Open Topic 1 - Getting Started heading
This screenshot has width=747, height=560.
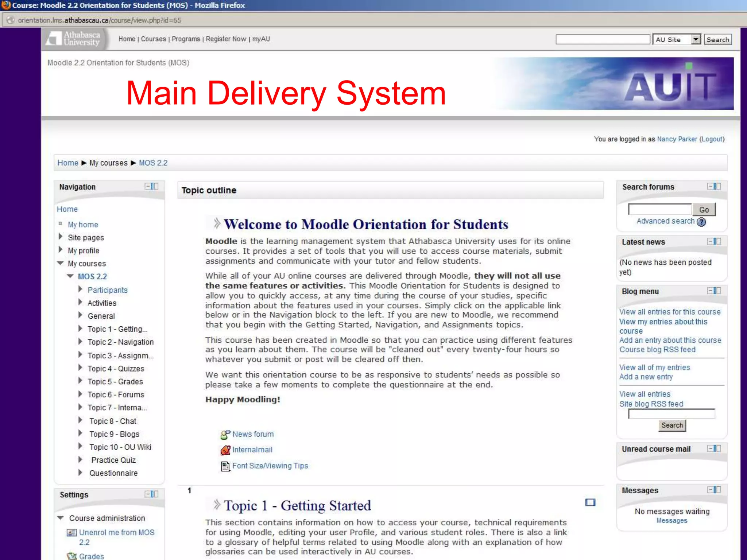pos(297,506)
